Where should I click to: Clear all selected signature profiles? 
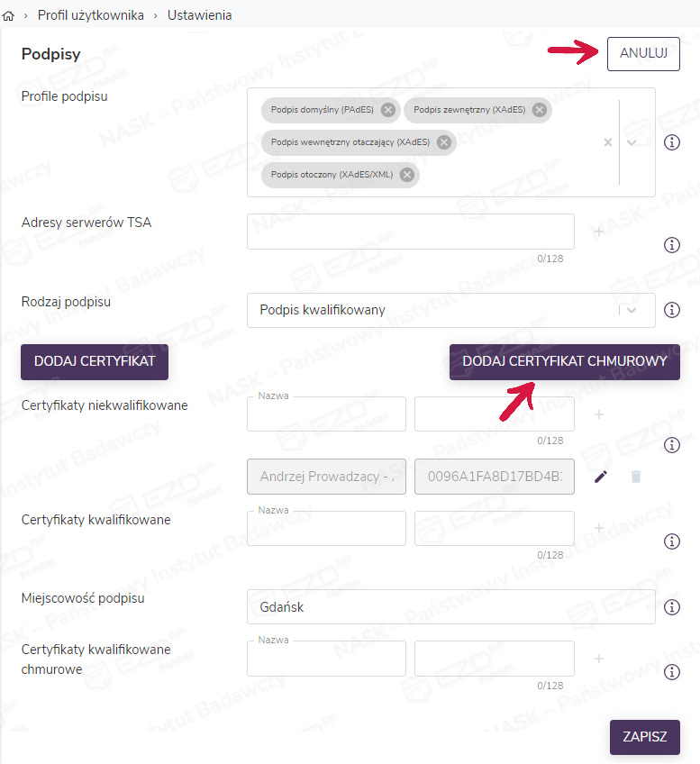607,142
